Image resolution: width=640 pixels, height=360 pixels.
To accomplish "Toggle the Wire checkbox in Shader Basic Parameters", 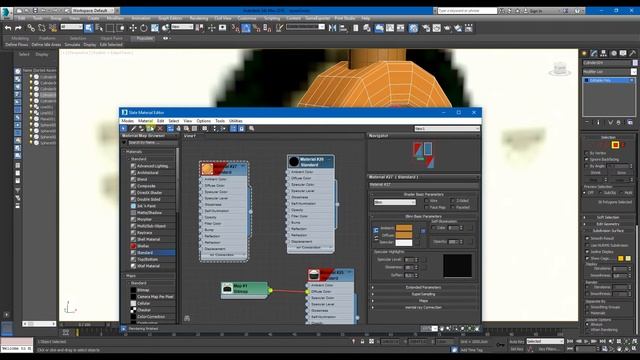I will [427, 201].
